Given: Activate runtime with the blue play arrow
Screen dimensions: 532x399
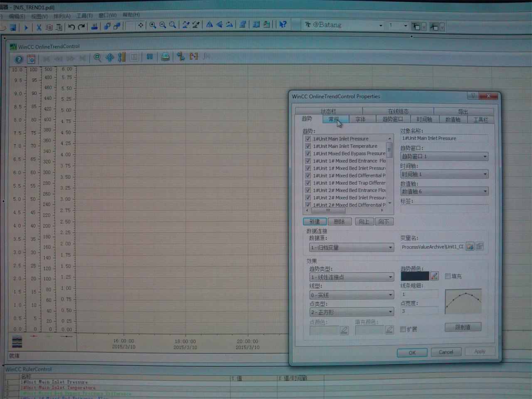Looking at the screenshot, I should point(26,27).
